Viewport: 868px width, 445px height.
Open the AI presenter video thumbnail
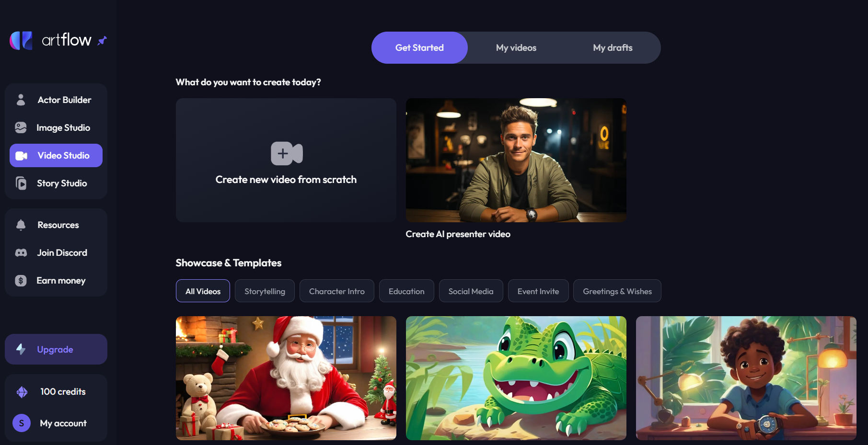point(516,160)
